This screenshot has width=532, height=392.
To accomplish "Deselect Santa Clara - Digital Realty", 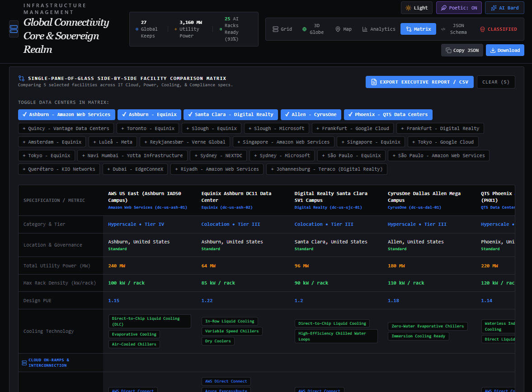I will click(231, 115).
